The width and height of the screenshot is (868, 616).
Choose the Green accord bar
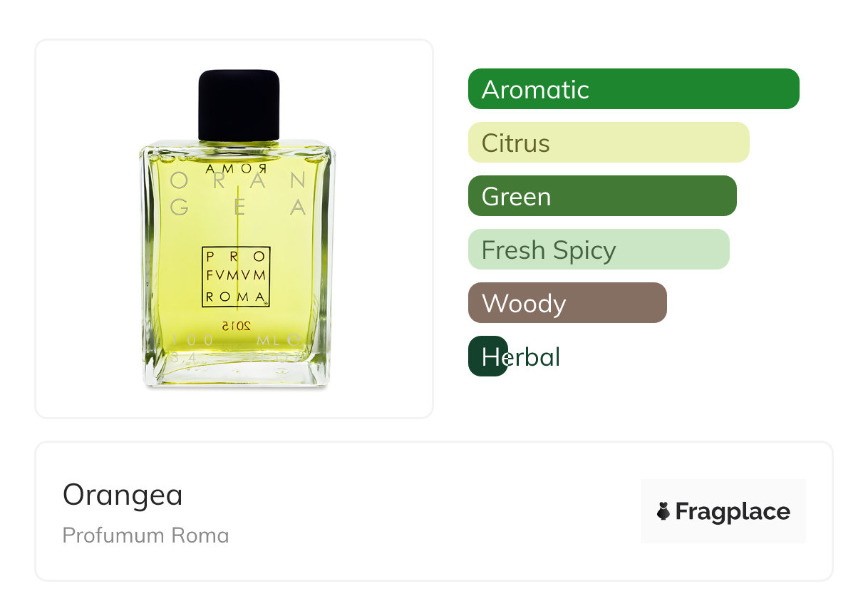[602, 196]
